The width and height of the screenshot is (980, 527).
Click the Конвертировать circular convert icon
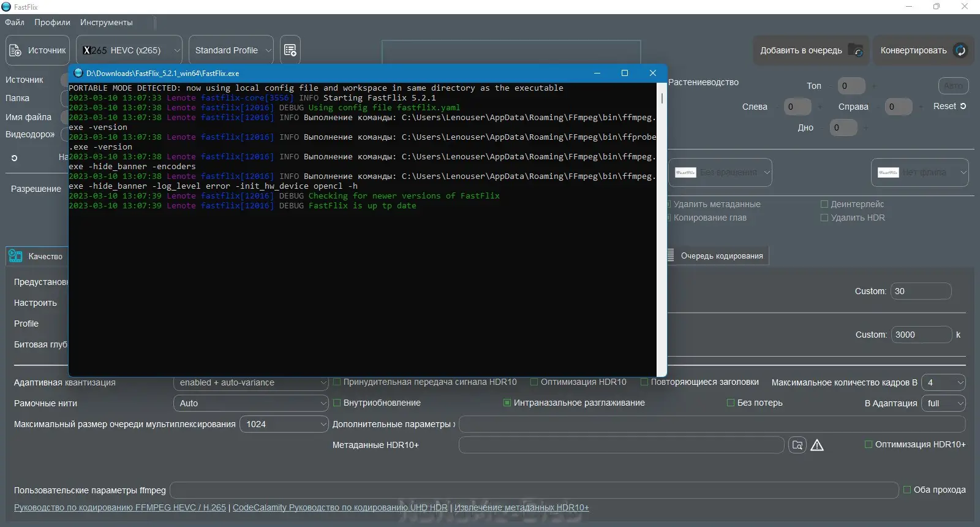(960, 50)
